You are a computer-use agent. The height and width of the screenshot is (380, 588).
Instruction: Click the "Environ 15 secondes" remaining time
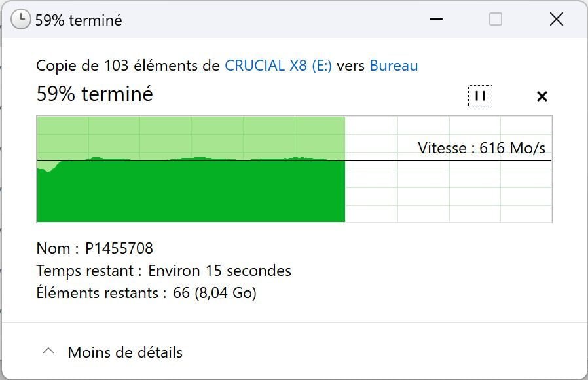219,271
